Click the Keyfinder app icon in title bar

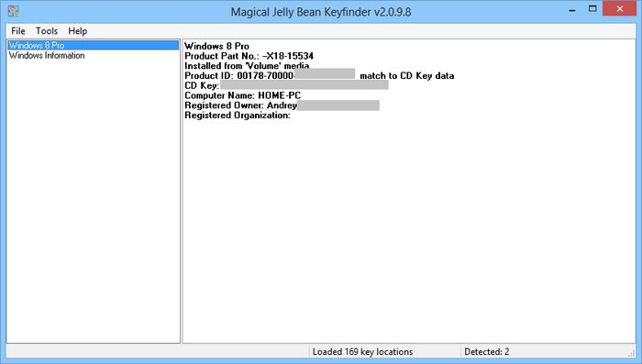point(14,10)
